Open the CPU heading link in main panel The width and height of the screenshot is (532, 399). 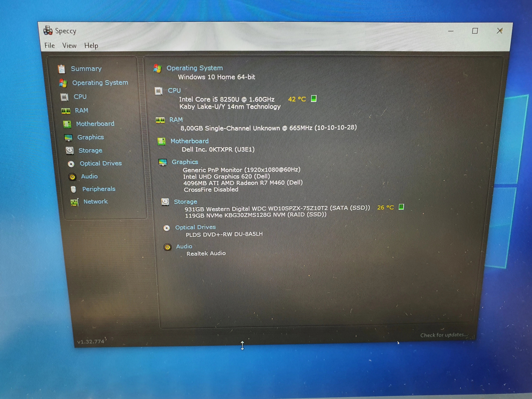[x=174, y=90]
